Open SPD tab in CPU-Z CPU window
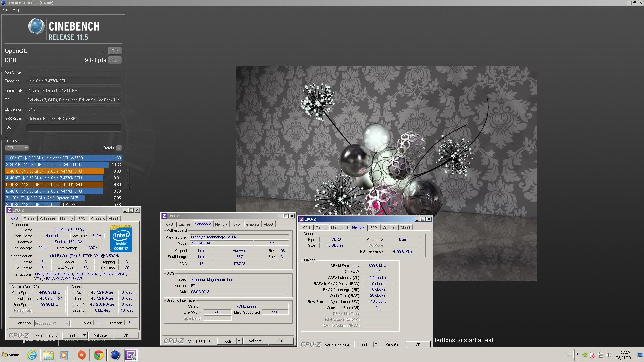Screen dimensions: 644x362 pos(82,219)
